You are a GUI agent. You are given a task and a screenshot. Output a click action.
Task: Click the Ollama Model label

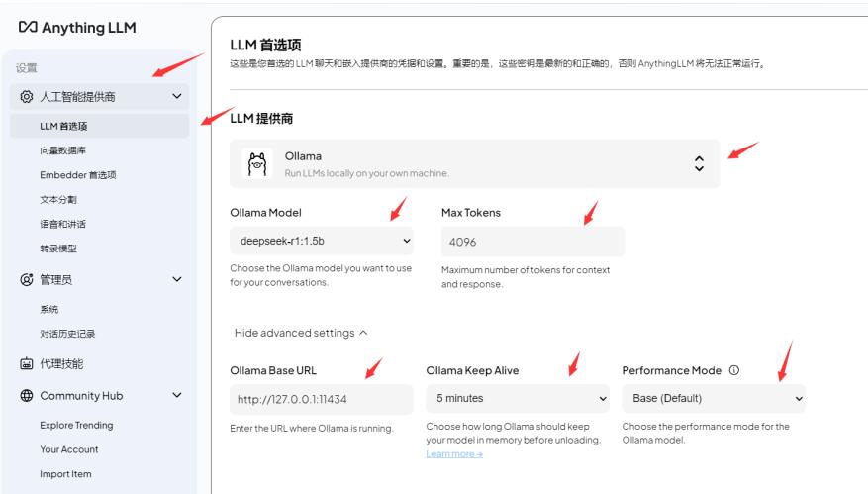[x=265, y=213]
